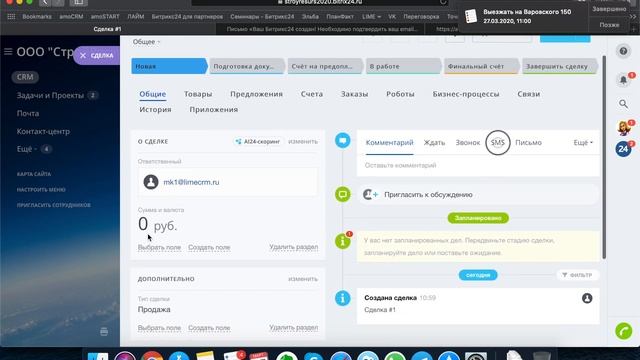Click the green info icon with red badge
640x360 pixels.
pos(342,241)
